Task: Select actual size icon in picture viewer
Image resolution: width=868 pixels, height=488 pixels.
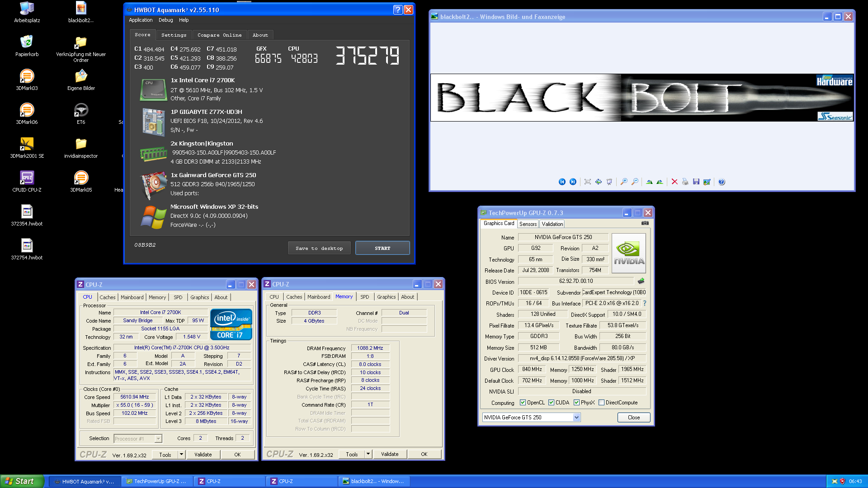Action: click(599, 182)
